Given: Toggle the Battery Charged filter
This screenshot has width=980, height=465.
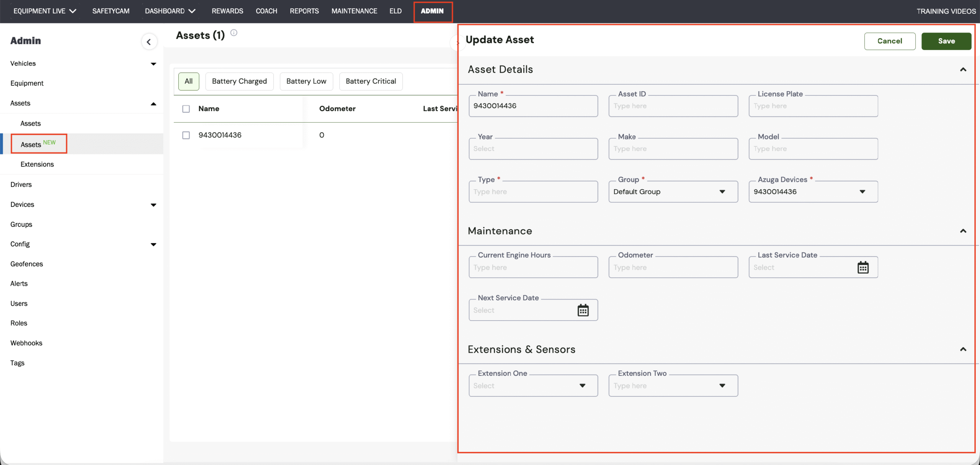Looking at the screenshot, I should (x=239, y=81).
